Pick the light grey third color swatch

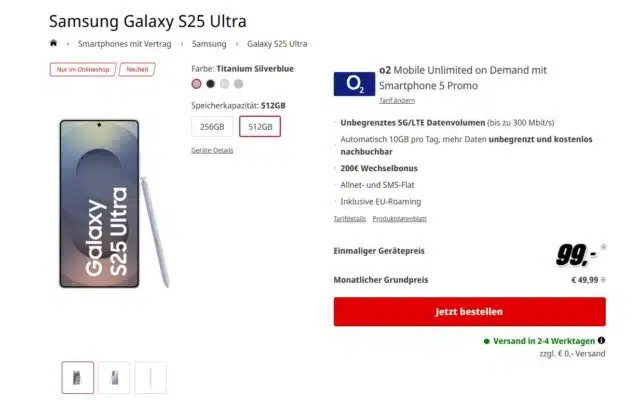coord(225,84)
